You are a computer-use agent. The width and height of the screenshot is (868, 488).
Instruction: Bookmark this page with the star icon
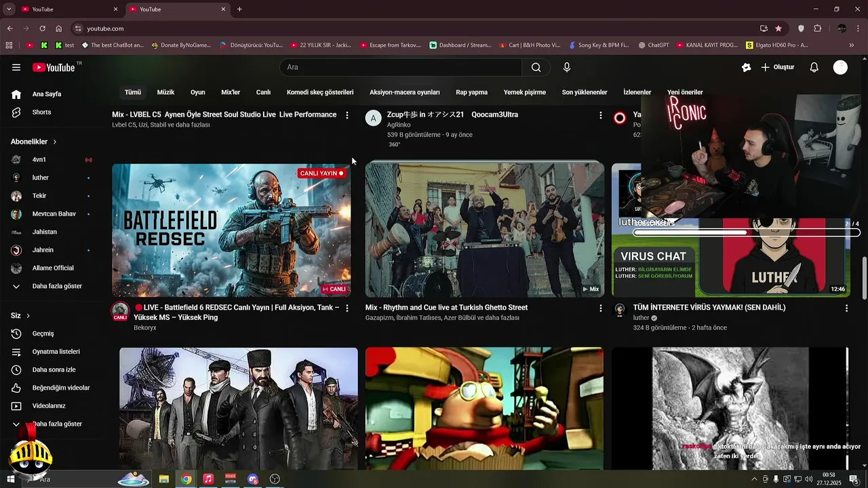[778, 28]
